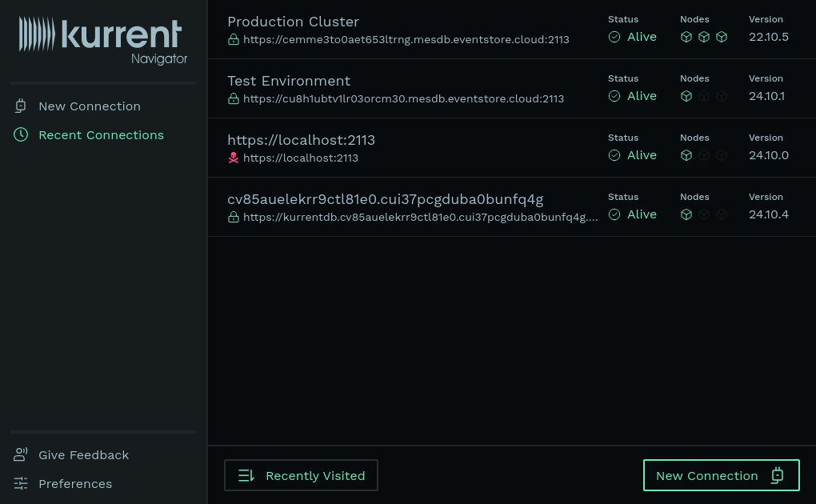Screen dimensions: 816x504
Task: Click the plug icon beside New Connection in sidebar
Action: click(20, 106)
